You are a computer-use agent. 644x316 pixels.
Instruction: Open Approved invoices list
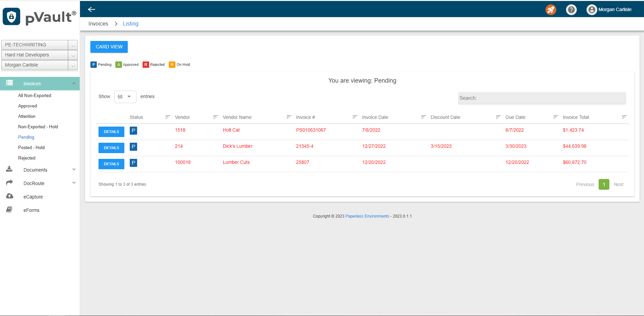28,106
